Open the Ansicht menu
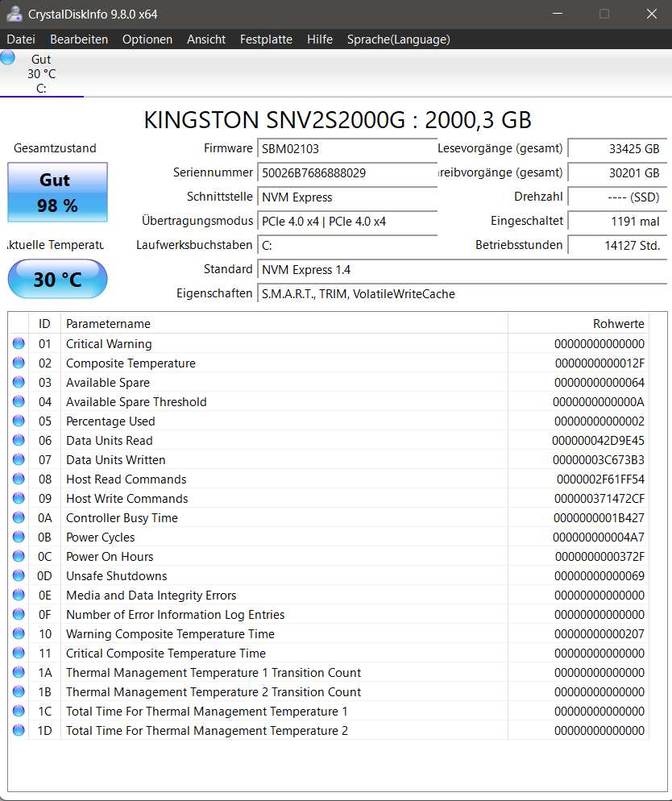Image resolution: width=672 pixels, height=801 pixels. click(206, 39)
